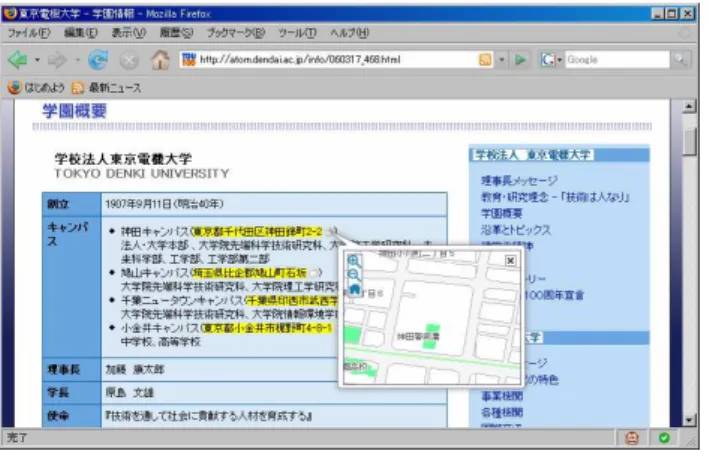
Task: Open the 理事長メッセージ sidebar link
Action: (519, 181)
